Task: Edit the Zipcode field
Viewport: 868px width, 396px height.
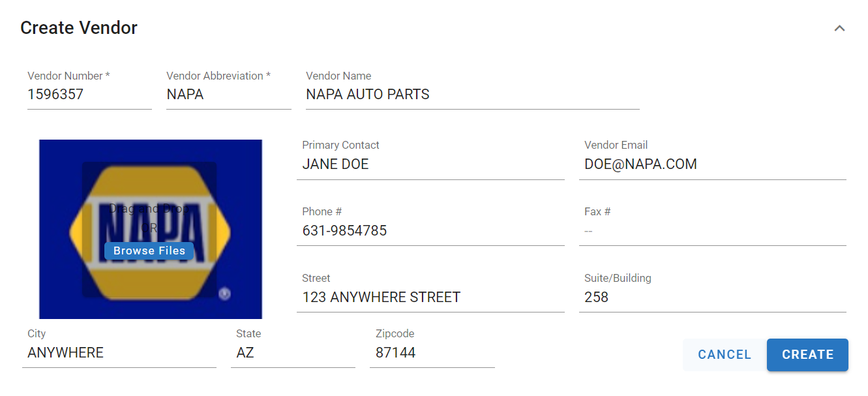Action: point(432,353)
